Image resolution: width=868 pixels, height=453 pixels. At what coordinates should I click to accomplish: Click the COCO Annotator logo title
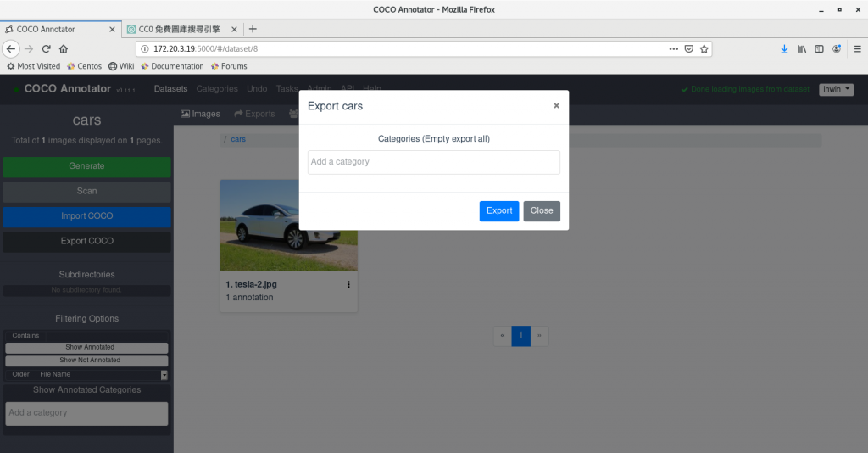tap(68, 89)
